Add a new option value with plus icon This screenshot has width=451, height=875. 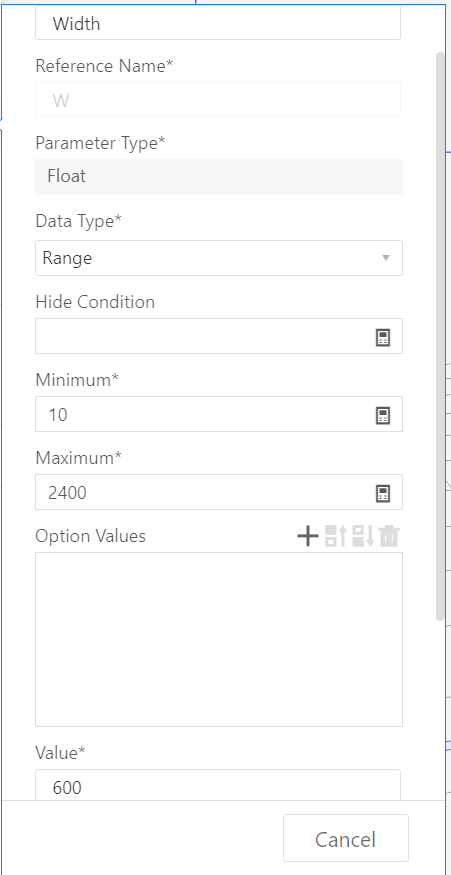point(308,536)
